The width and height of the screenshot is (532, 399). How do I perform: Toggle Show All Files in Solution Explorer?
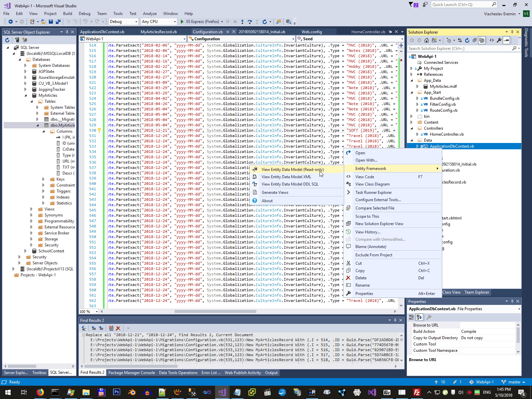click(x=482, y=40)
